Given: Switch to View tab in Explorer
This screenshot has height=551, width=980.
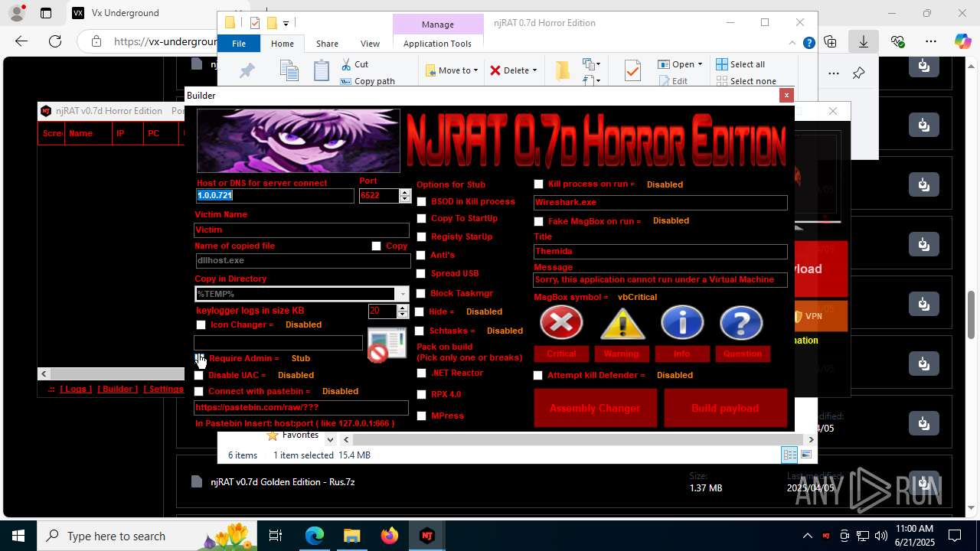Looking at the screenshot, I should pos(370,44).
